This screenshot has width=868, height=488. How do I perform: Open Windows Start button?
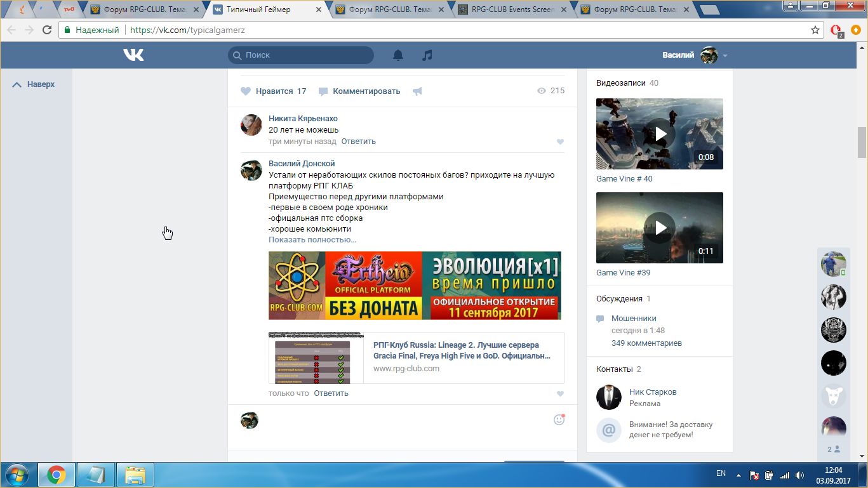coord(17,475)
